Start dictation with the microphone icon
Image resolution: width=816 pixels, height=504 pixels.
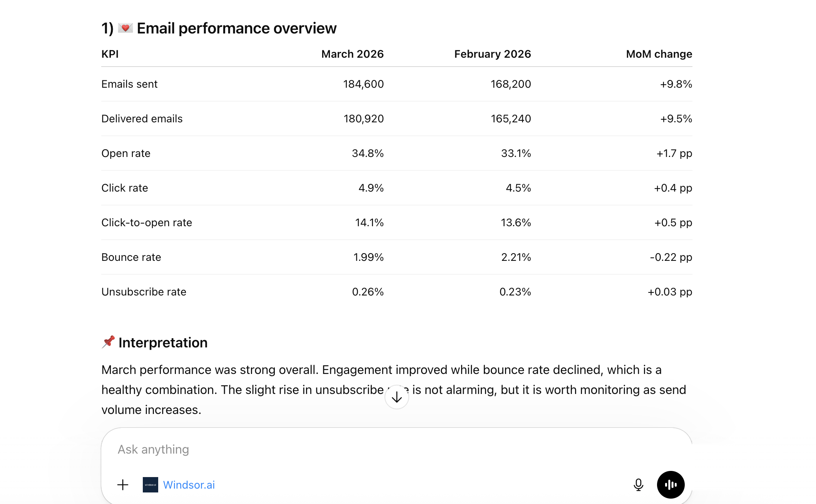[x=638, y=485]
